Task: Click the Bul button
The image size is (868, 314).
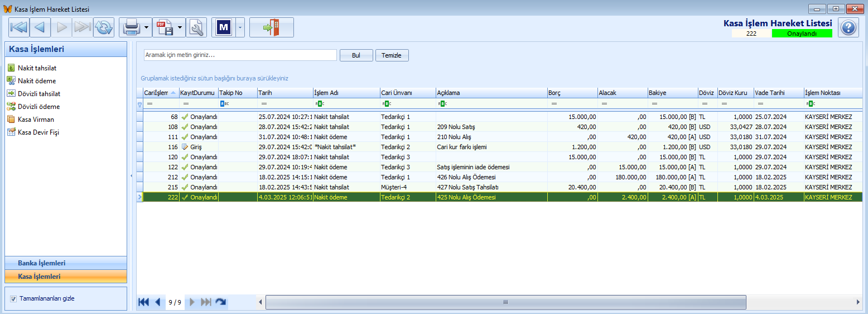Action: pos(356,55)
